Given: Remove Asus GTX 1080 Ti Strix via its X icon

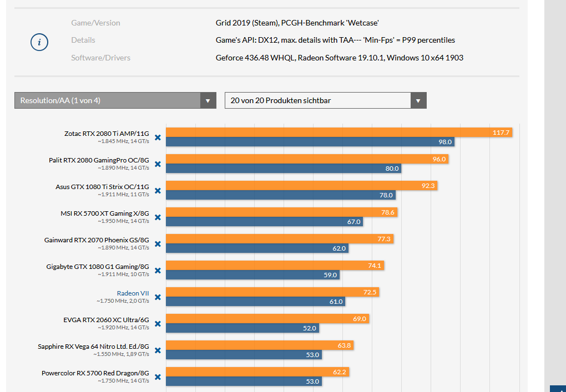Looking at the screenshot, I should point(158,191).
